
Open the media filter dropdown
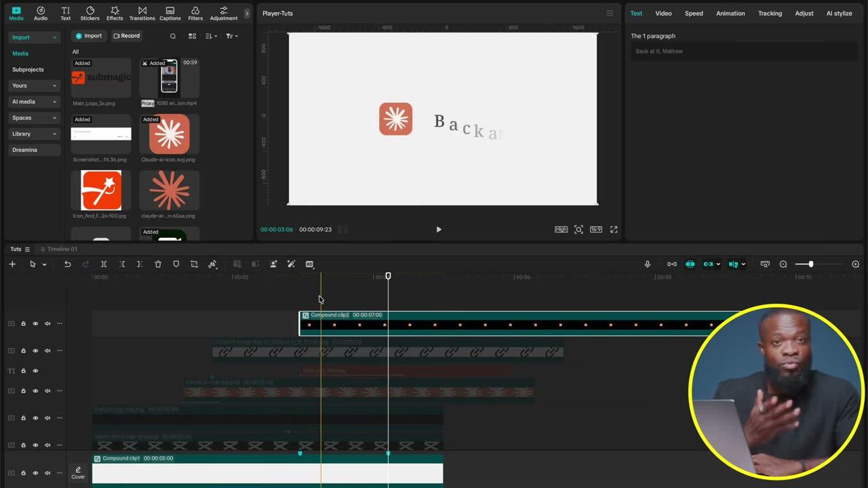coord(231,36)
